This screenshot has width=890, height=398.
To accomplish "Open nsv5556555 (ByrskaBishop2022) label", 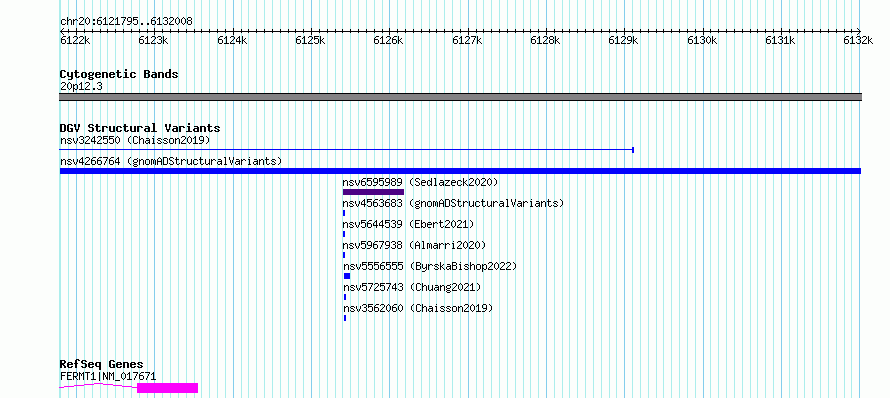I will pos(430,266).
